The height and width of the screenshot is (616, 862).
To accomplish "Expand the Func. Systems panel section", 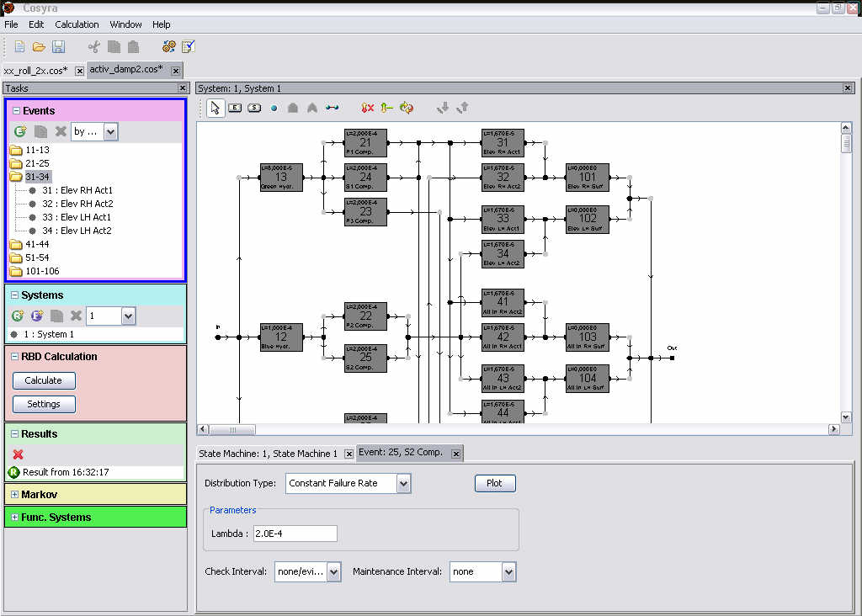I will pyautogui.click(x=14, y=518).
